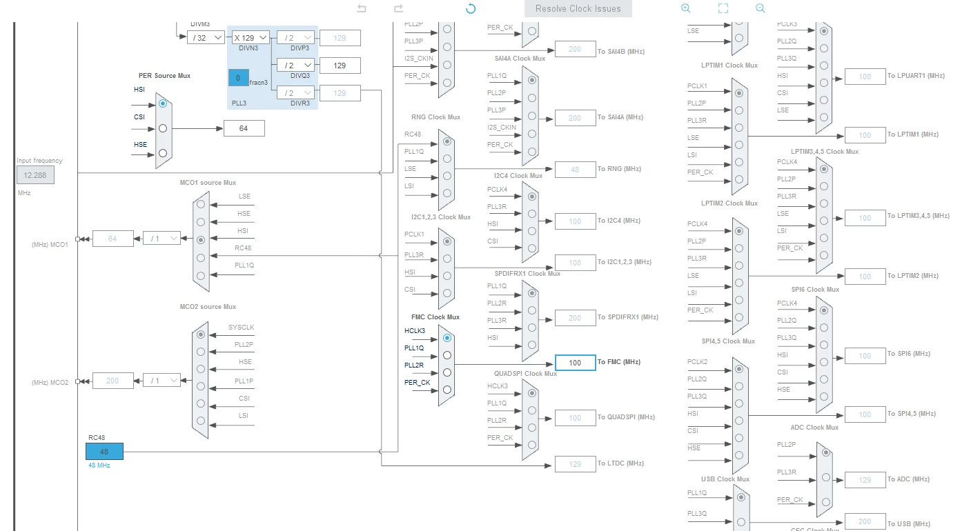Open the DIVM3 /32 divider dropdown

click(206, 37)
